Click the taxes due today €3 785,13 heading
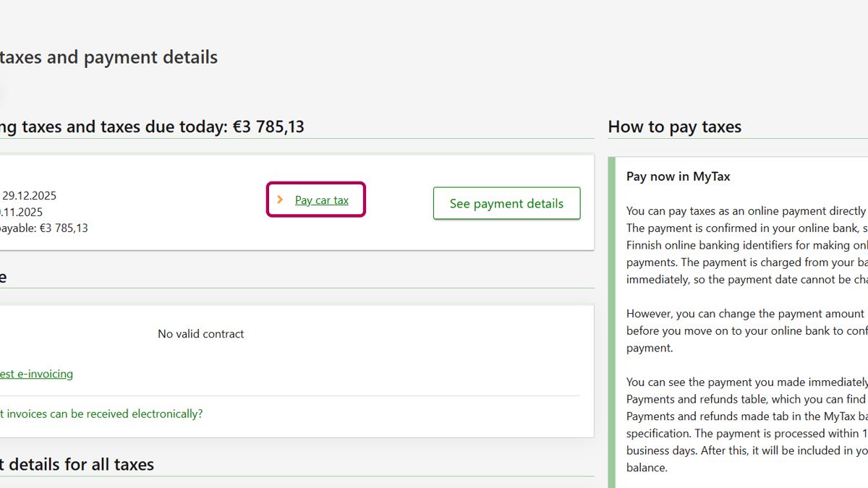 (x=152, y=127)
